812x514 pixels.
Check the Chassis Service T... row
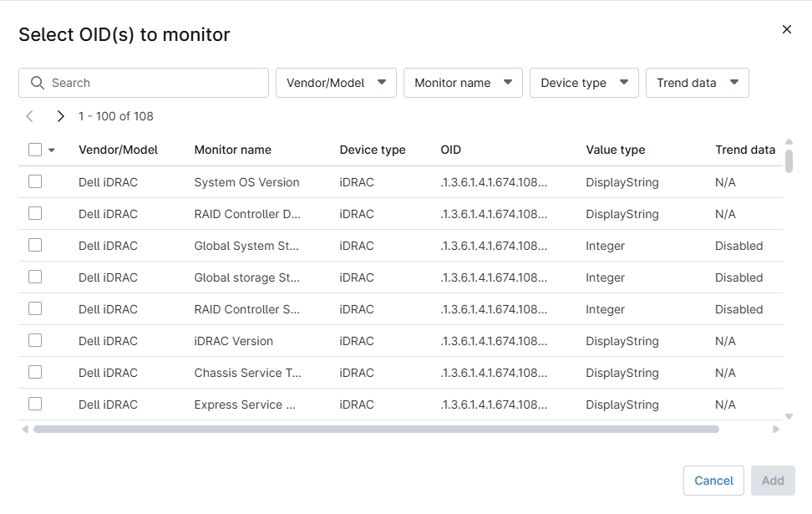pyautogui.click(x=35, y=373)
